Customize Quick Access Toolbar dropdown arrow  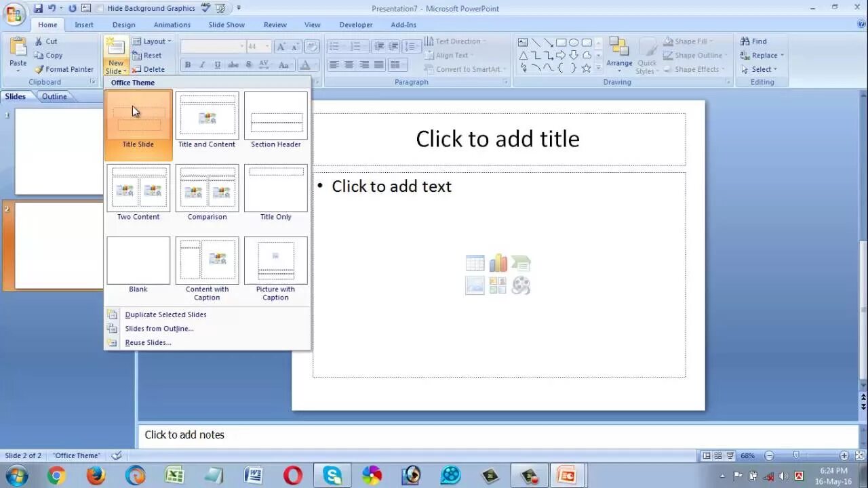(x=239, y=8)
